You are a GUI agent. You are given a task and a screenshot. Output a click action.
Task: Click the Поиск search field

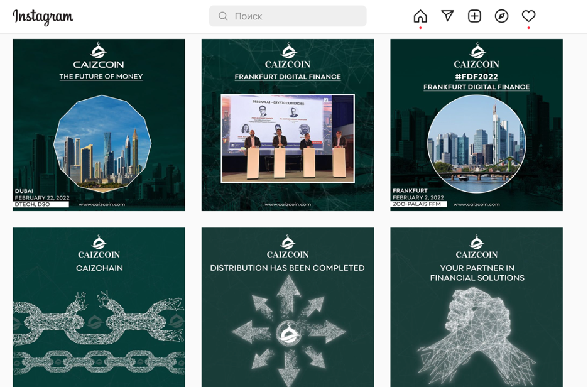(x=288, y=16)
